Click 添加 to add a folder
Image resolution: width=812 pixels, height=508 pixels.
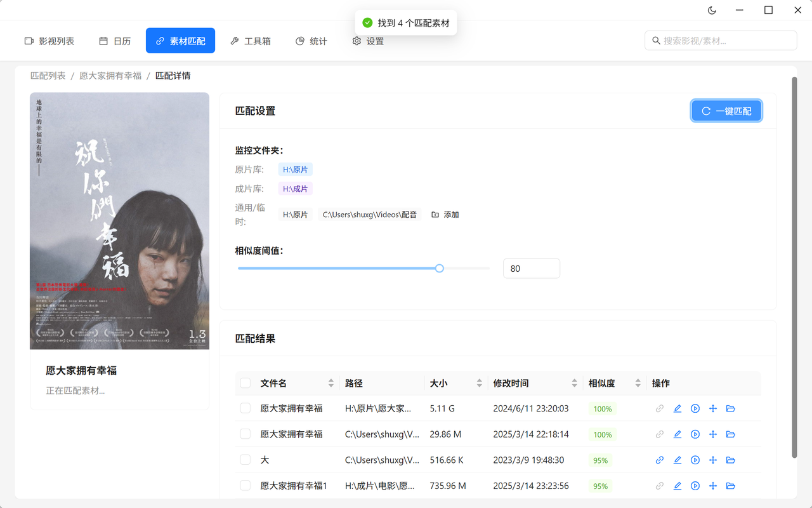[x=445, y=215]
